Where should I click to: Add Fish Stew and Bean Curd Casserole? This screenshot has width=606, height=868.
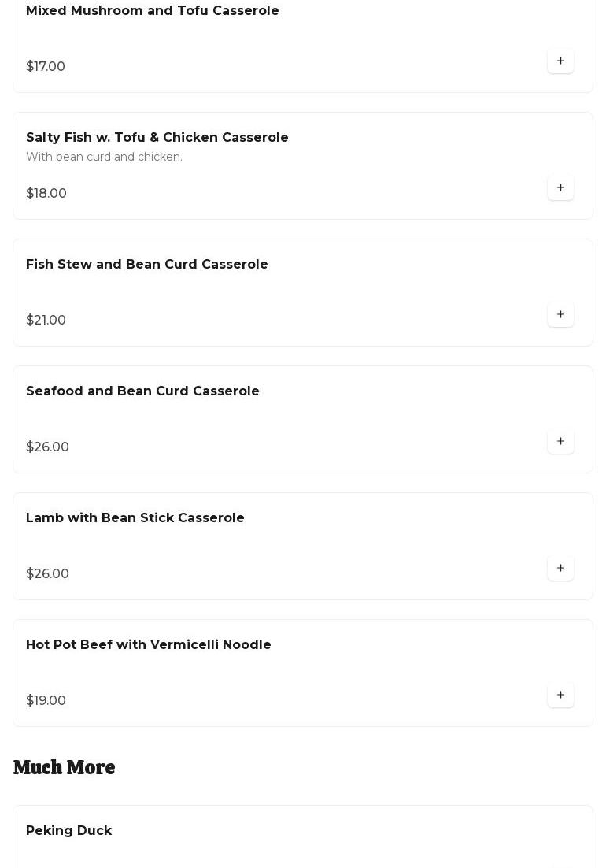pos(560,314)
